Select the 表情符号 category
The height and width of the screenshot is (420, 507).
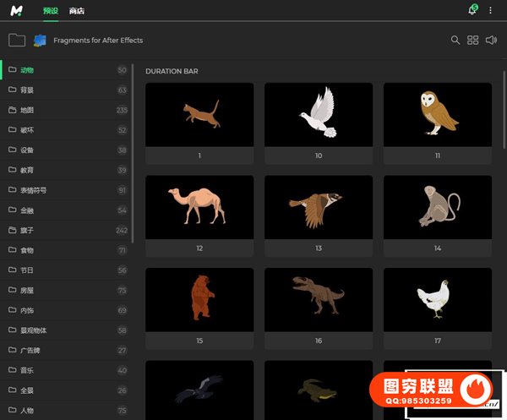pos(33,190)
